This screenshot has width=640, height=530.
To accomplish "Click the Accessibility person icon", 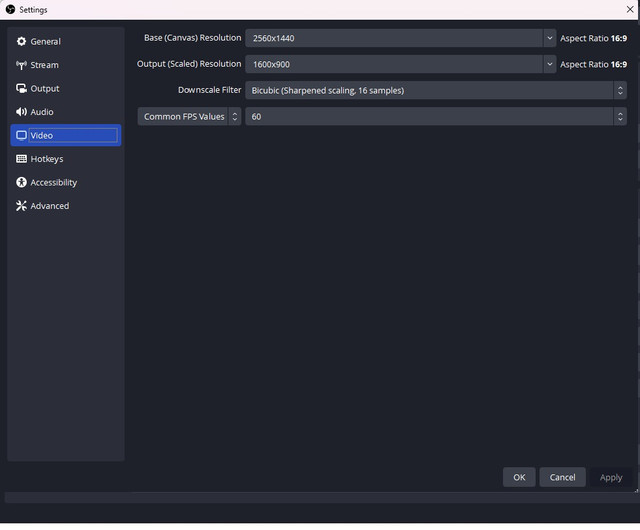I will [x=21, y=182].
